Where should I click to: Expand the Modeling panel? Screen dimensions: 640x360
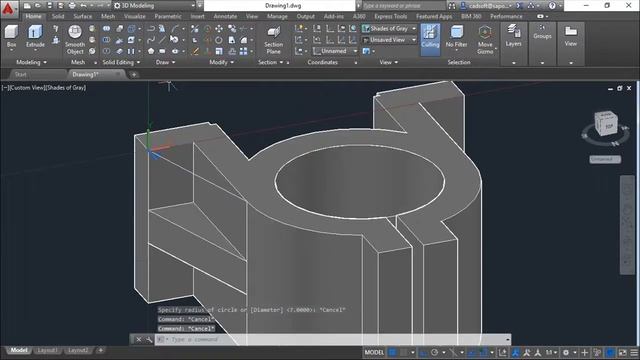tap(31, 62)
